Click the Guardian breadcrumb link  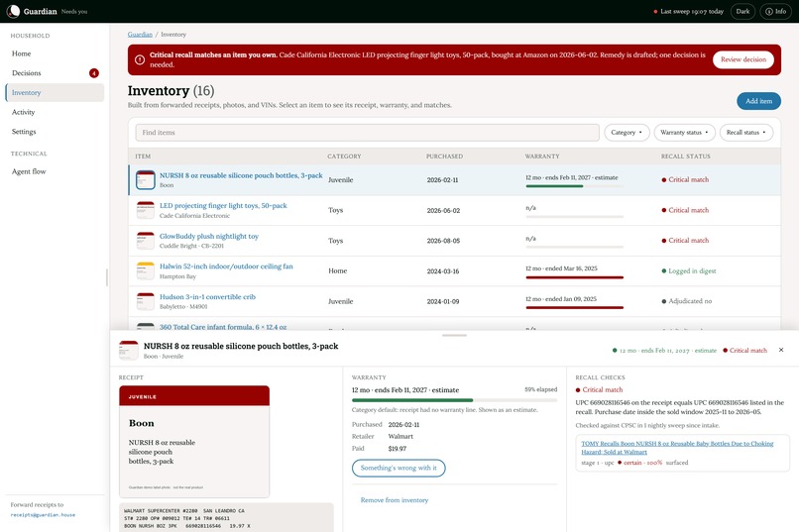coord(140,34)
